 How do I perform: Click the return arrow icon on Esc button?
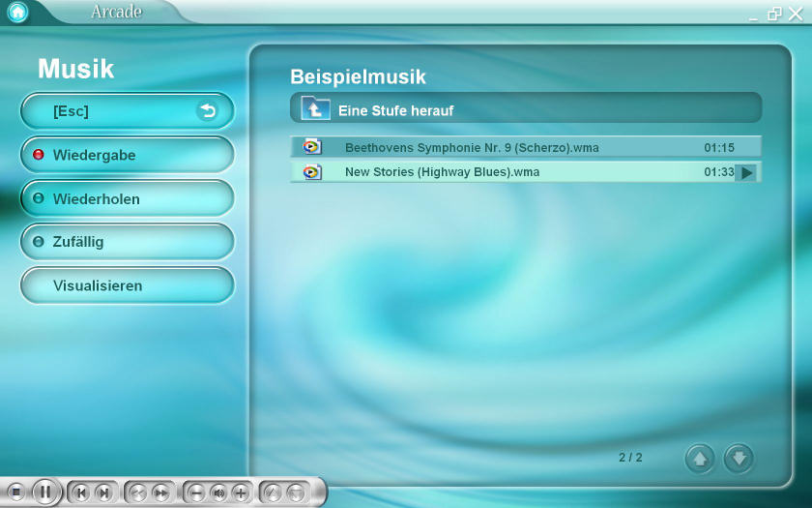coord(208,111)
